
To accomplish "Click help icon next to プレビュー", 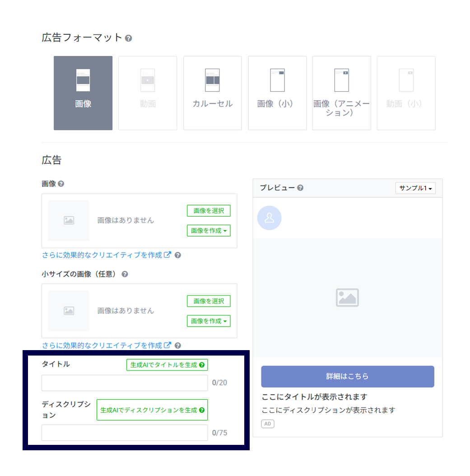I will [300, 188].
